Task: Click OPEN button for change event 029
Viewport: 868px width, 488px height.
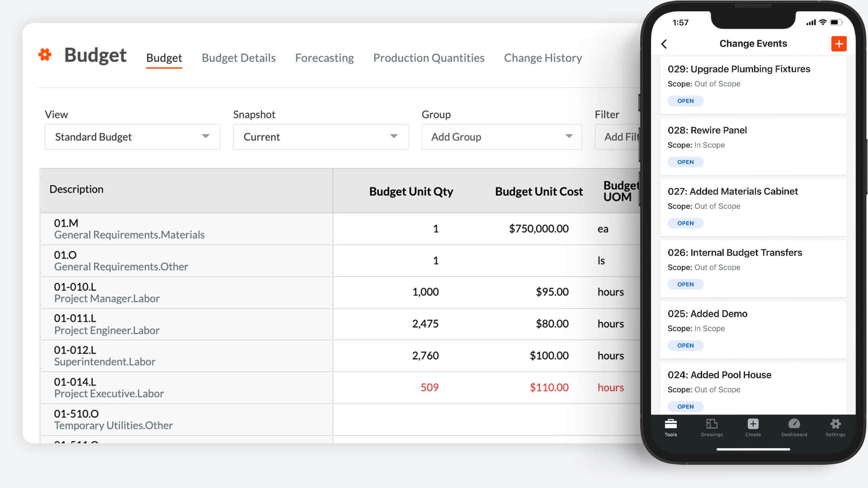Action: pos(685,100)
